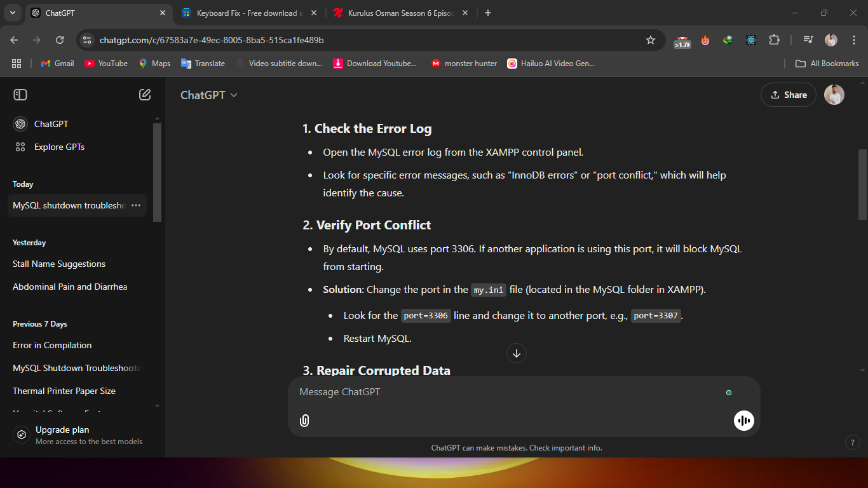Click the attach file paperclip icon
This screenshot has width=868, height=488.
click(304, 421)
